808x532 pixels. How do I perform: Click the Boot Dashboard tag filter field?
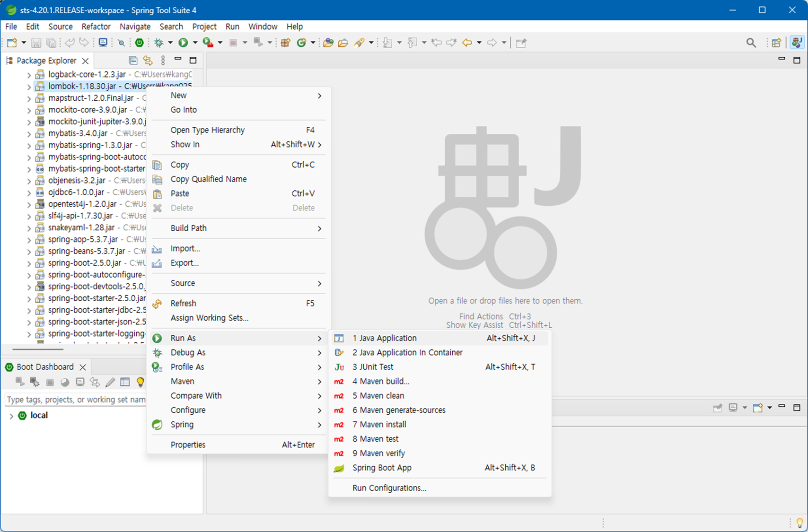coord(76,400)
